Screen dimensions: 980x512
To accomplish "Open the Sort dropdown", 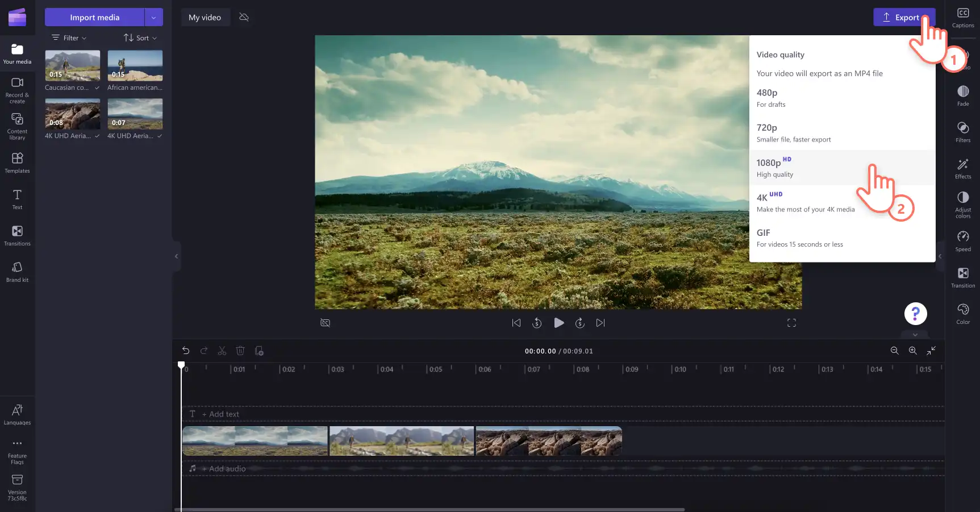I will pyautogui.click(x=140, y=38).
